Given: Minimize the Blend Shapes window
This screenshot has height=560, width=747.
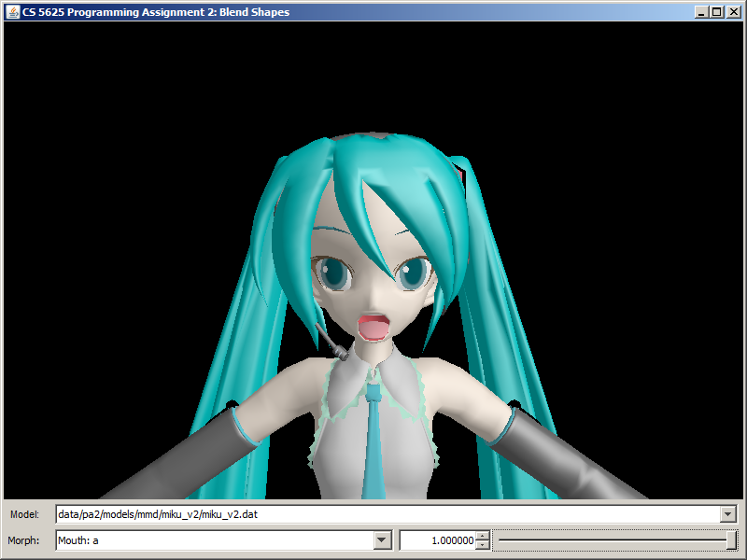Looking at the screenshot, I should [x=701, y=12].
